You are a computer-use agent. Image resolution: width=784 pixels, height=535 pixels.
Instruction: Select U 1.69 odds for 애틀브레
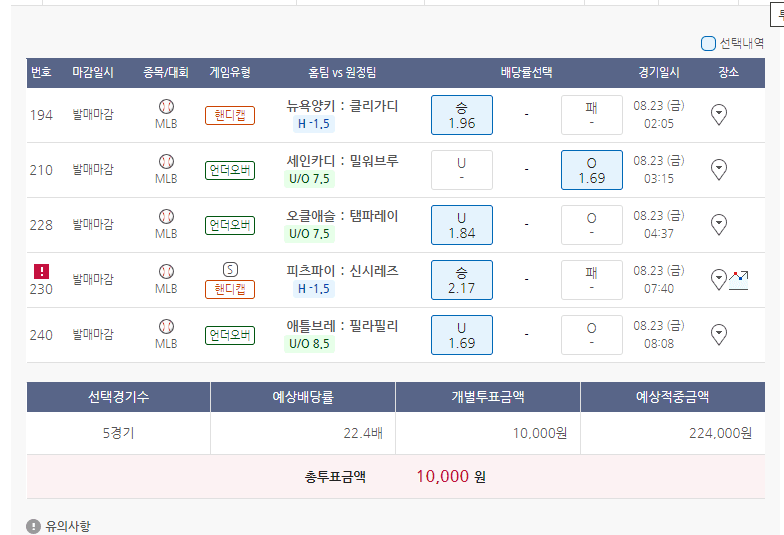(x=462, y=334)
